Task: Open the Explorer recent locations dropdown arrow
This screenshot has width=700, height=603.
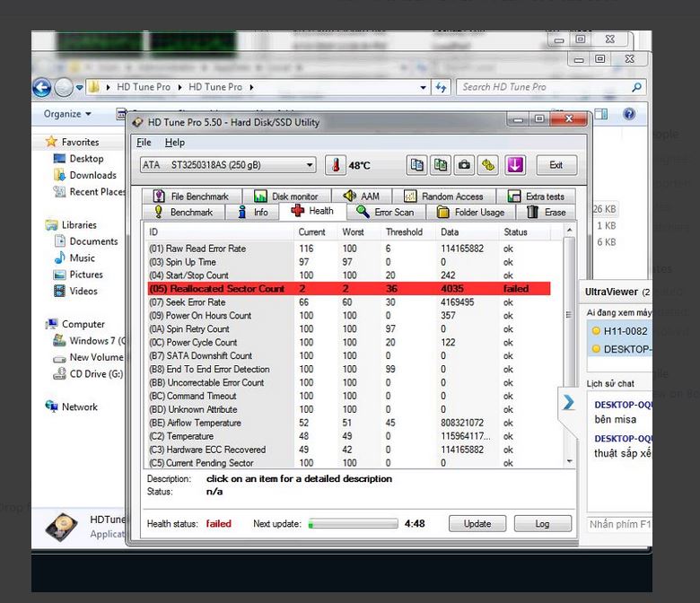Action: [x=80, y=87]
